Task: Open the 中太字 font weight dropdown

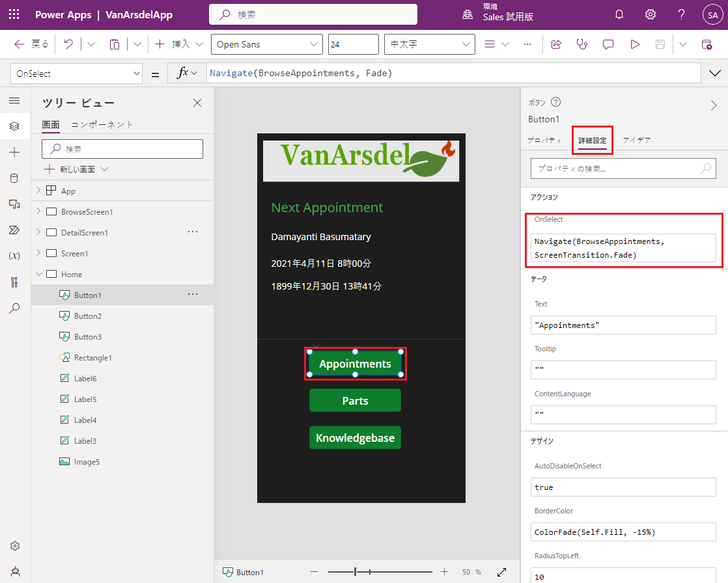Action: (x=430, y=44)
